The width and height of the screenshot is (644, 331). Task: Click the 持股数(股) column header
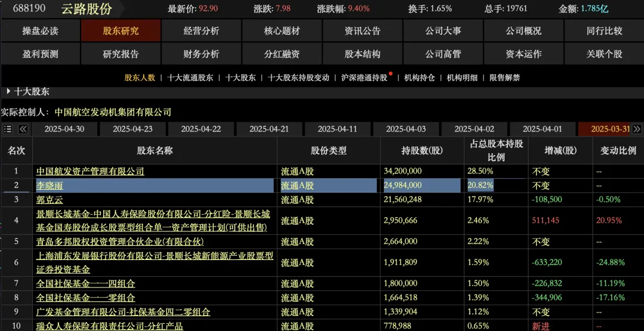(x=422, y=150)
